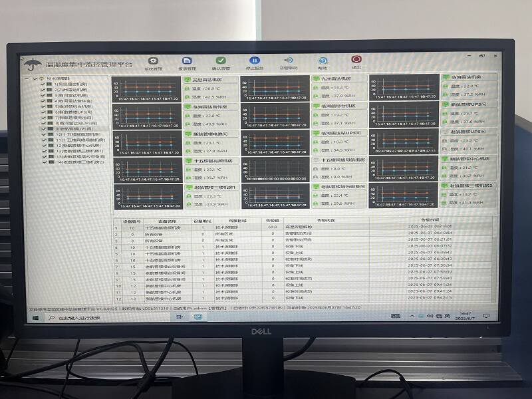Open 系统管理 (System Management) gear icon
This screenshot has height=399, width=532.
pyautogui.click(x=153, y=61)
